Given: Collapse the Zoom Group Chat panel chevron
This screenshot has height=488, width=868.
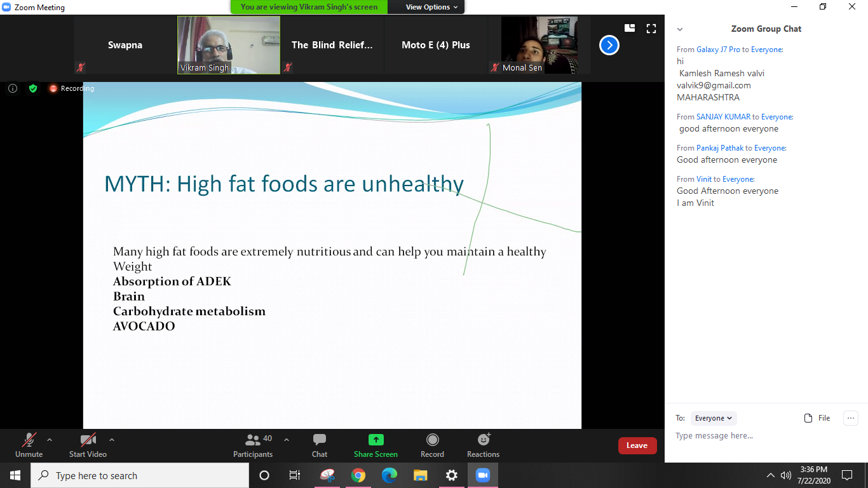Looking at the screenshot, I should 680,29.
